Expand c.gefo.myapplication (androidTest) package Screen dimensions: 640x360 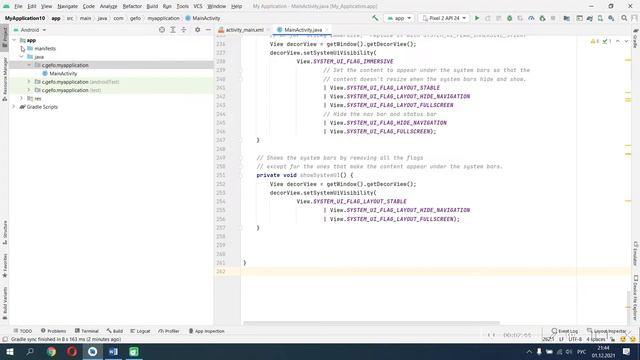click(29, 82)
